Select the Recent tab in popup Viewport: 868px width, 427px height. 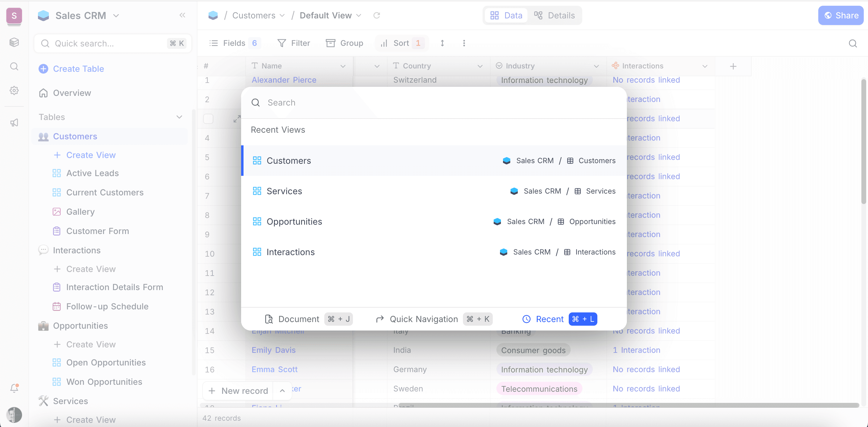click(x=549, y=319)
